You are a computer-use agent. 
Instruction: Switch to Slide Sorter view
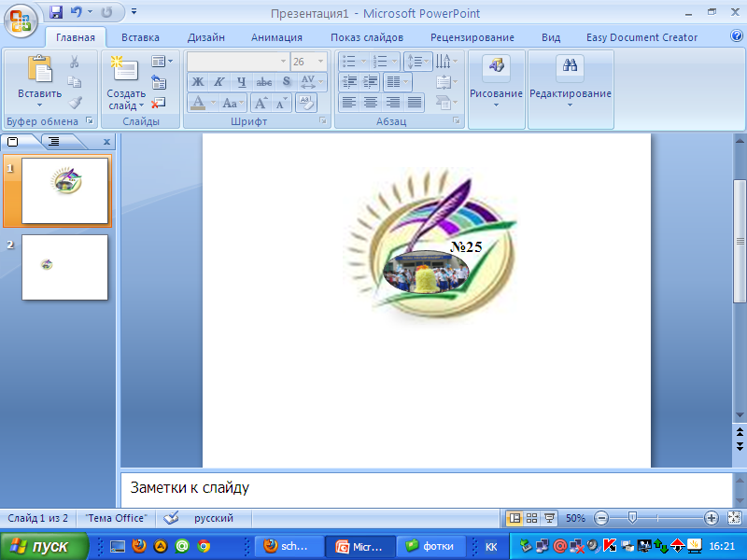click(532, 518)
